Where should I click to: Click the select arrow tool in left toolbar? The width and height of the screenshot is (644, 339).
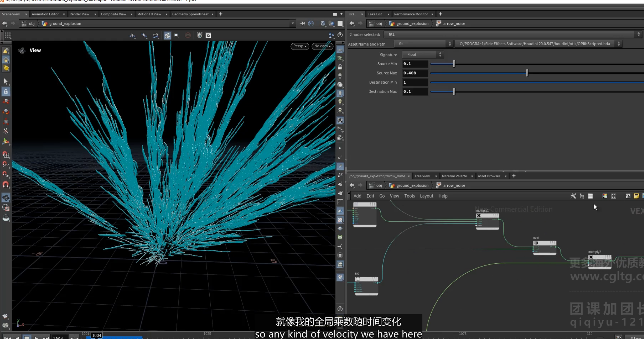coord(6,82)
